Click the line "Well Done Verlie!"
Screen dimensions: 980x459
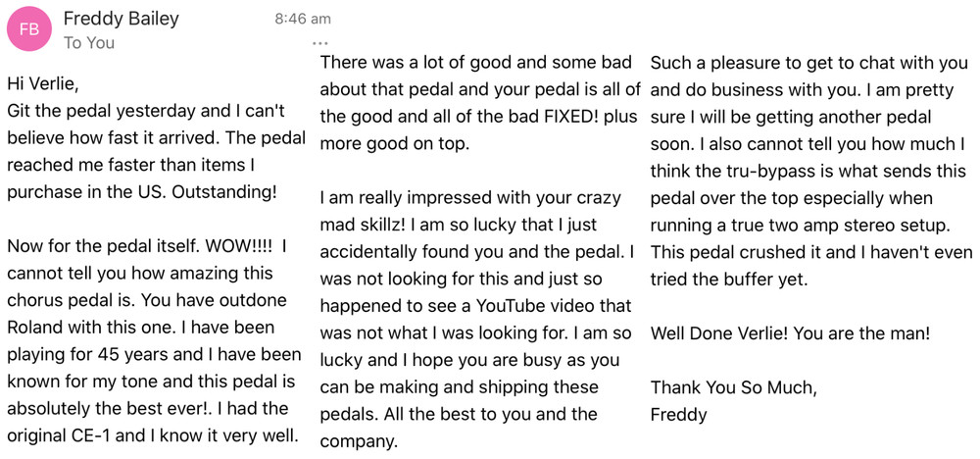pyautogui.click(x=790, y=333)
